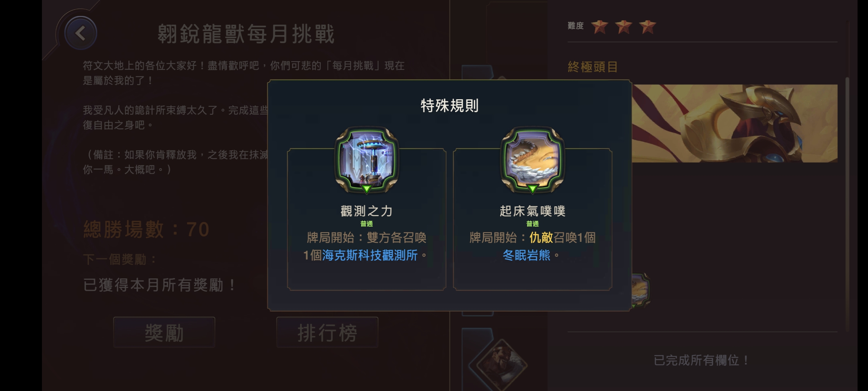The width and height of the screenshot is (868, 391).
Task: Click the right panel vertical scrollbar
Action: coord(847,203)
